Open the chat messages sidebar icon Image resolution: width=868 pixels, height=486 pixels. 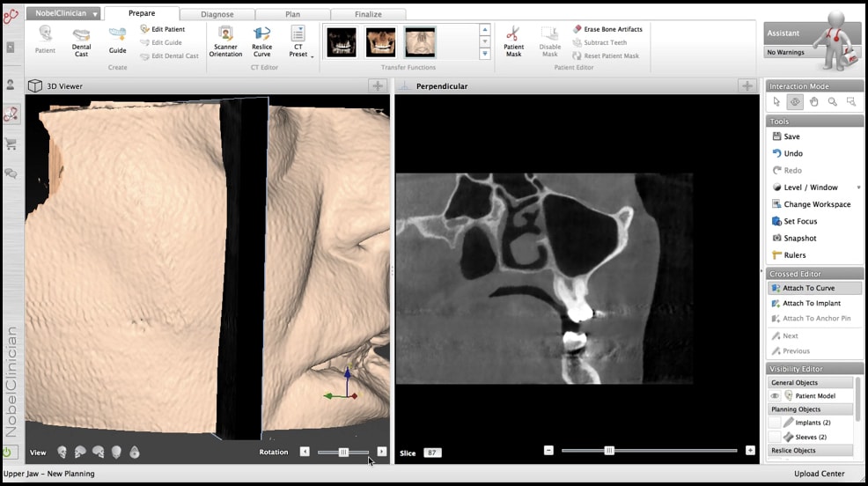coord(11,173)
